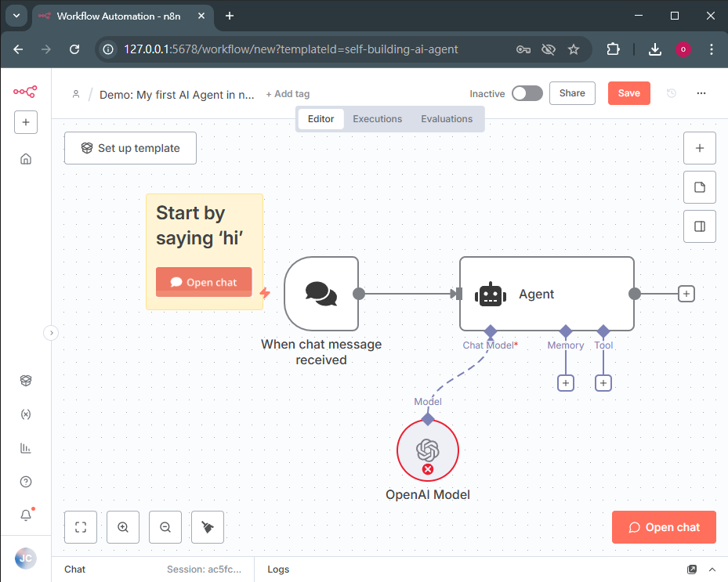
Task: Open Templates cube icon in sidebar
Action: (x=26, y=381)
